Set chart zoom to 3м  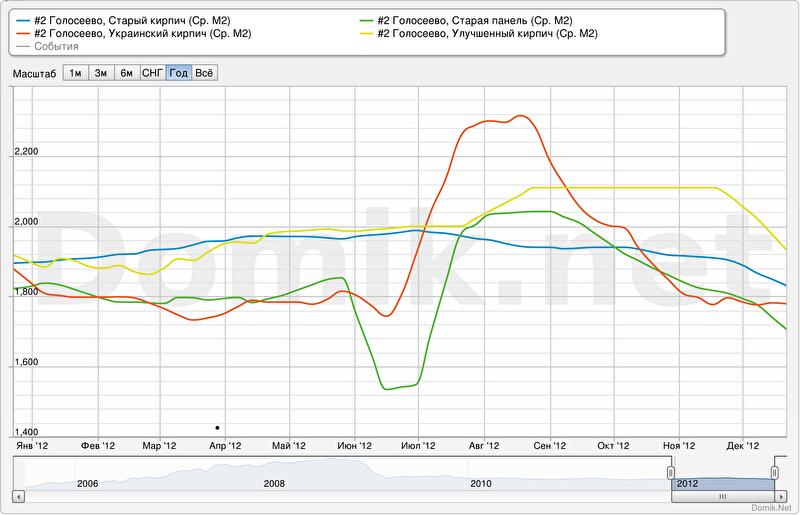pos(101,73)
